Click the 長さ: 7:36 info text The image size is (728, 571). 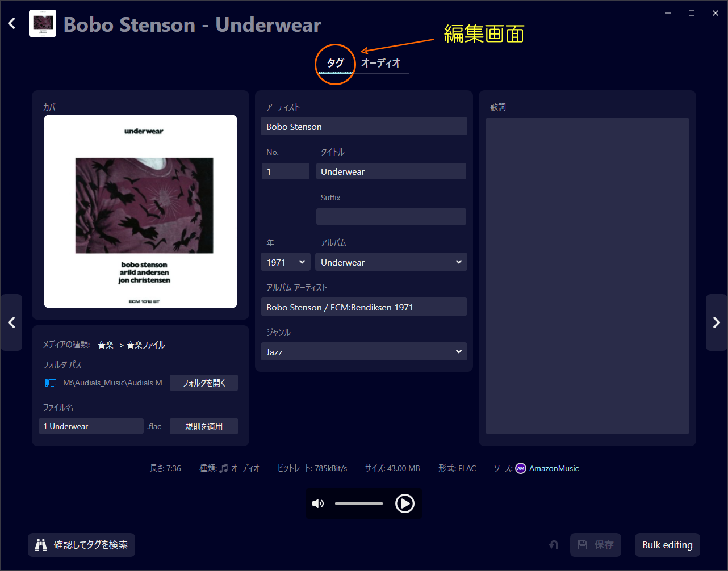[x=165, y=468]
